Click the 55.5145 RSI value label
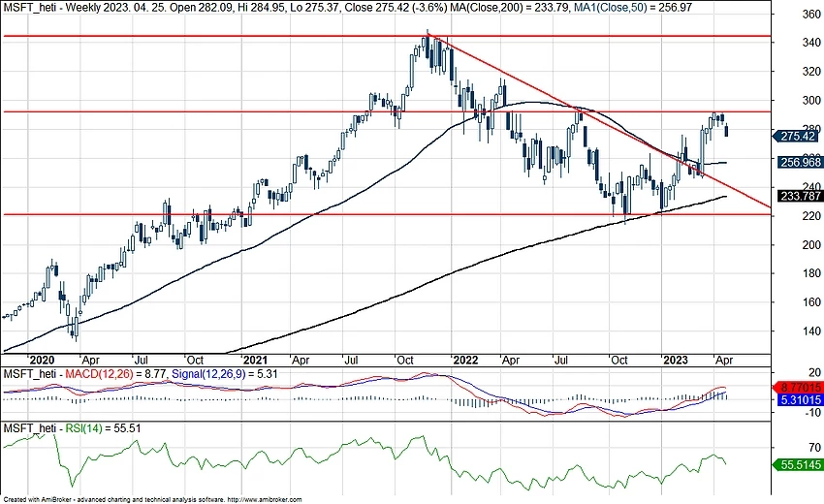This screenshot has width=824, height=504. coord(797,464)
